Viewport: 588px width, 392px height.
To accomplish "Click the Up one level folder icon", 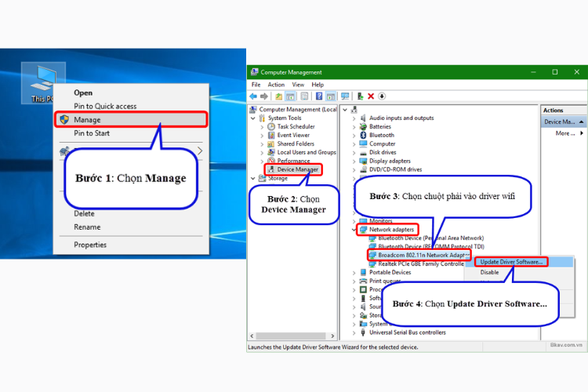I will [x=278, y=96].
